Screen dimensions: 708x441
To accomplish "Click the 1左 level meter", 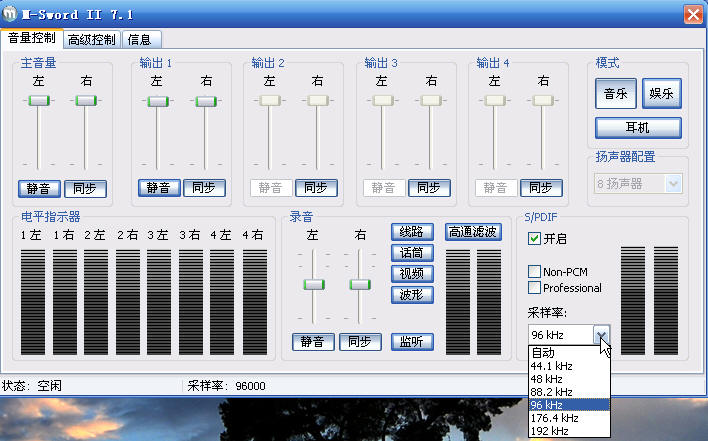I will [x=33, y=302].
